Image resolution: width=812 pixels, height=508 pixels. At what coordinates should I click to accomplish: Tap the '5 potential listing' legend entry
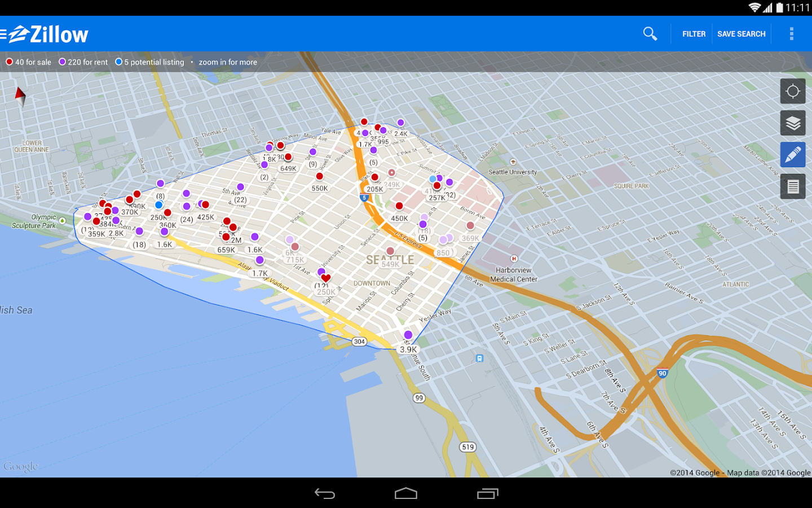point(150,62)
